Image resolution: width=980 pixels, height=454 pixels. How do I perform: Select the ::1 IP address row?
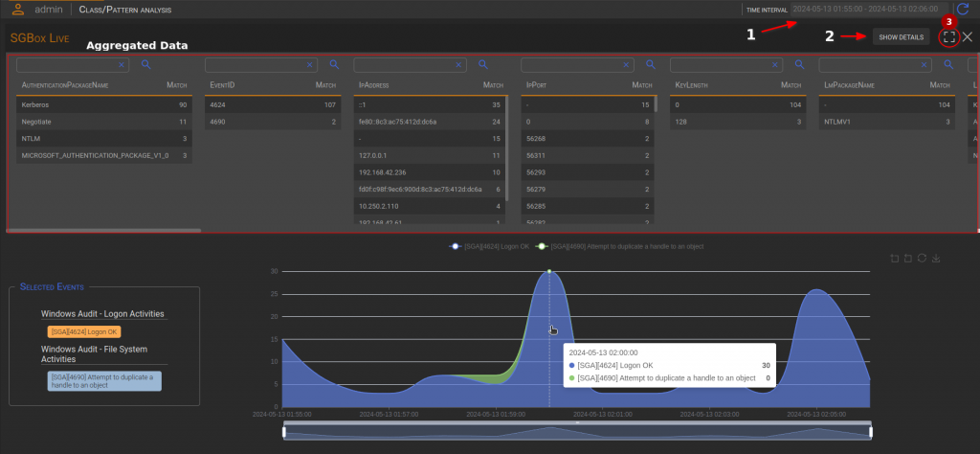pos(429,105)
